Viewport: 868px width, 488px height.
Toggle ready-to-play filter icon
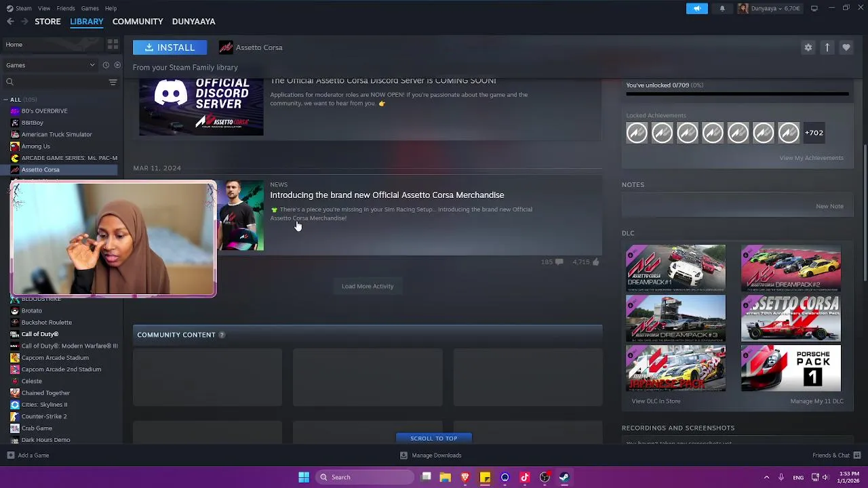tap(117, 65)
